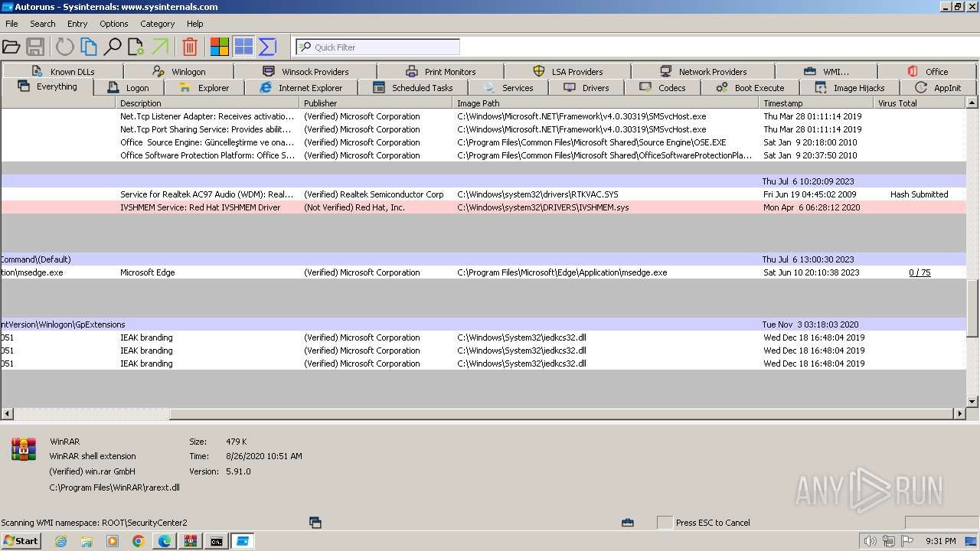Click into the Quick Filter box
Image resolution: width=980 pixels, height=551 pixels.
377,47
